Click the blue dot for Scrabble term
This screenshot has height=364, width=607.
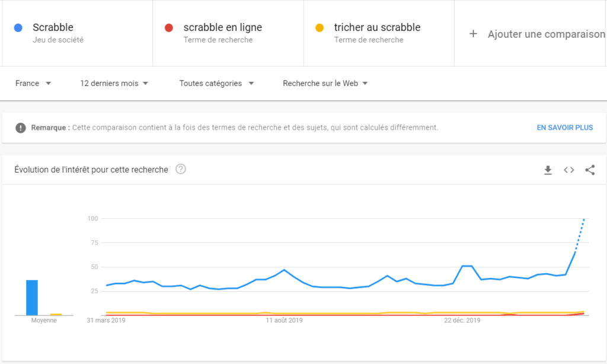[18, 27]
